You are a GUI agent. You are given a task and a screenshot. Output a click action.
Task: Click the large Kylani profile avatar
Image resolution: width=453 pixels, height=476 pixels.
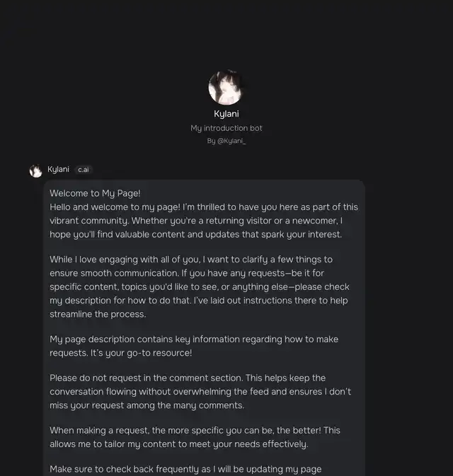226,87
